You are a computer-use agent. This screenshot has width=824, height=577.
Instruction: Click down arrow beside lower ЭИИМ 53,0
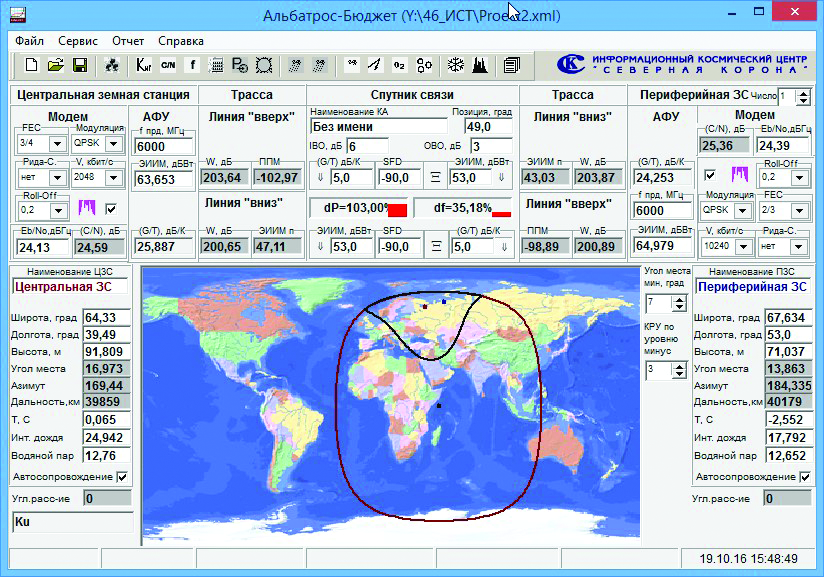point(321,246)
